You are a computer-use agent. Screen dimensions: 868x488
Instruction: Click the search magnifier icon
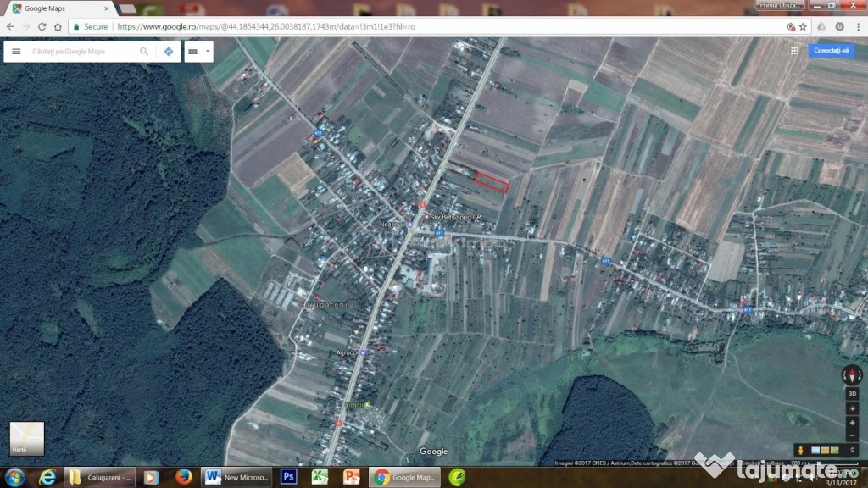point(144,52)
